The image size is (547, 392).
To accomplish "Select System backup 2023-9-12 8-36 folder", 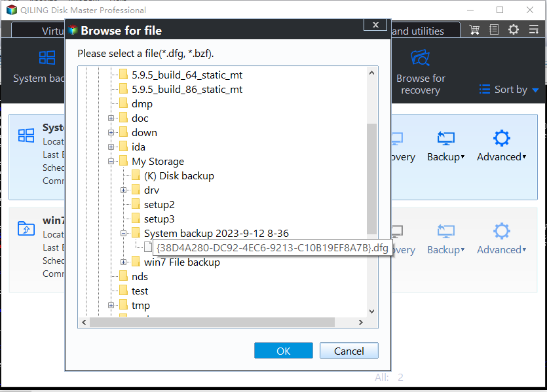I will point(216,234).
